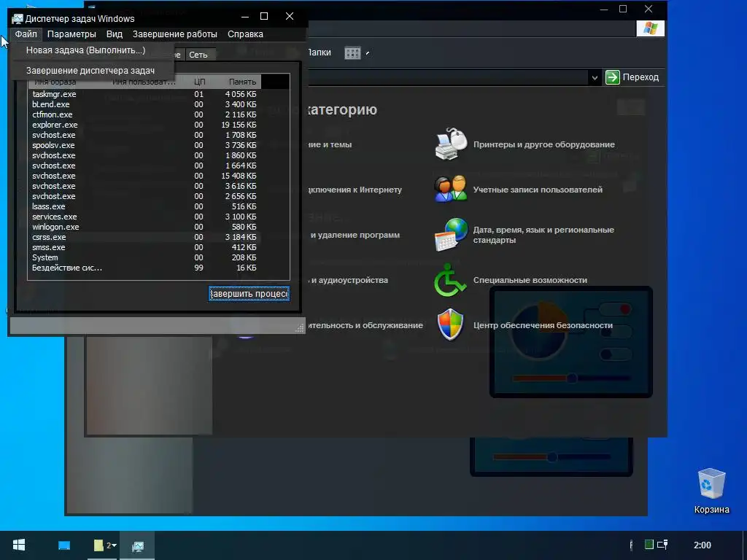
Task: Select the lsass.exe process row
Action: [144, 206]
